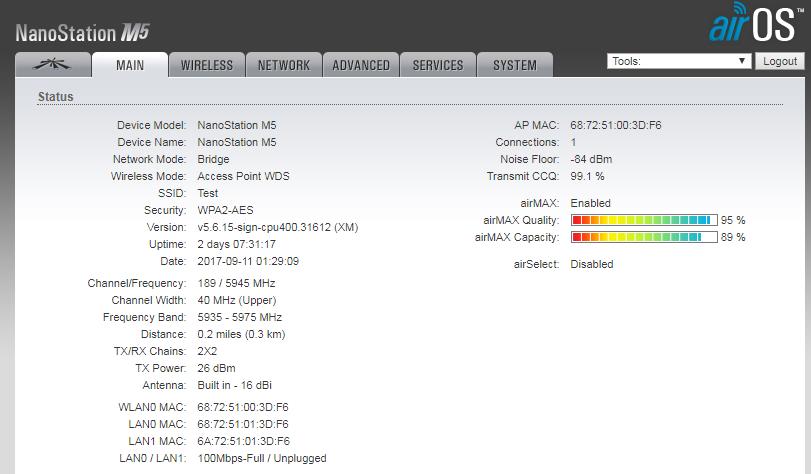811x474 pixels.
Task: Switch to the SYSTEM tab
Action: click(x=514, y=65)
